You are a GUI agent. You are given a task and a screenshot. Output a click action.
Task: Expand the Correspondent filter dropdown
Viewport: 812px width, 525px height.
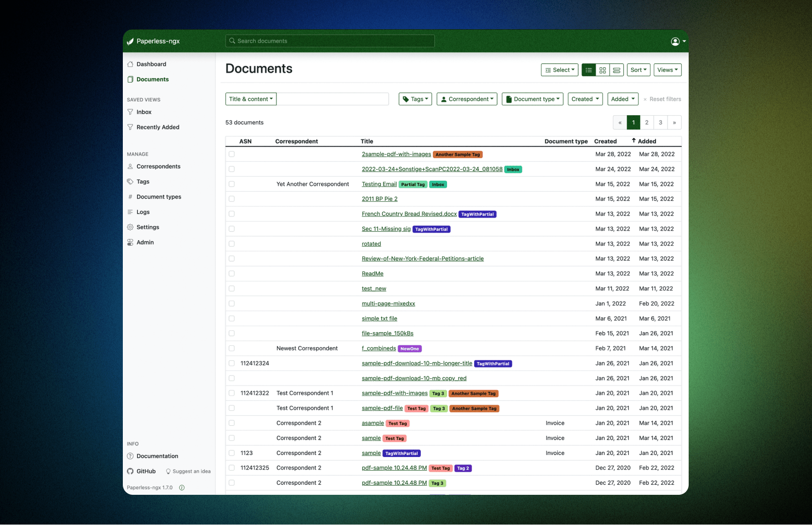tap(467, 99)
